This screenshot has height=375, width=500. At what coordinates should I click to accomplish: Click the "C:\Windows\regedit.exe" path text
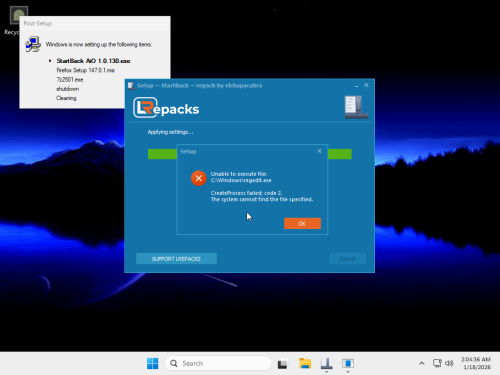point(241,180)
